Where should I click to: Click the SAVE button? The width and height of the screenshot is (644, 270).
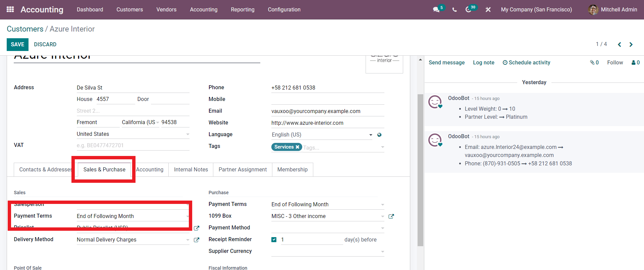(17, 44)
